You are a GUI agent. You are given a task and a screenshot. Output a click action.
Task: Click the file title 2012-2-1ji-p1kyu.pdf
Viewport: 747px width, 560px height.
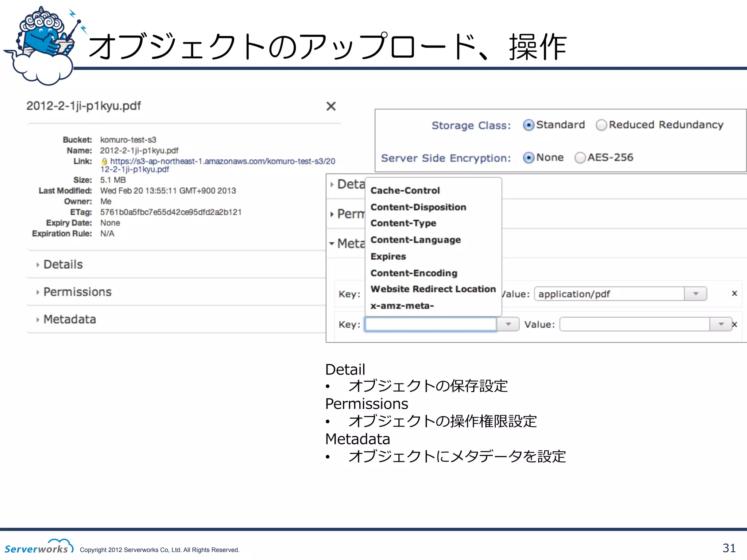[x=84, y=106]
